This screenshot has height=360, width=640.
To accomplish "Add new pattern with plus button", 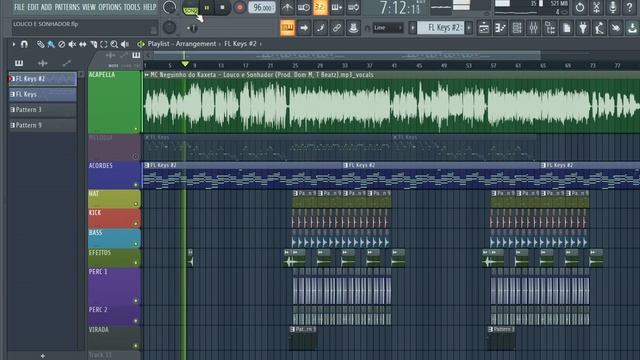I will pos(42,356).
